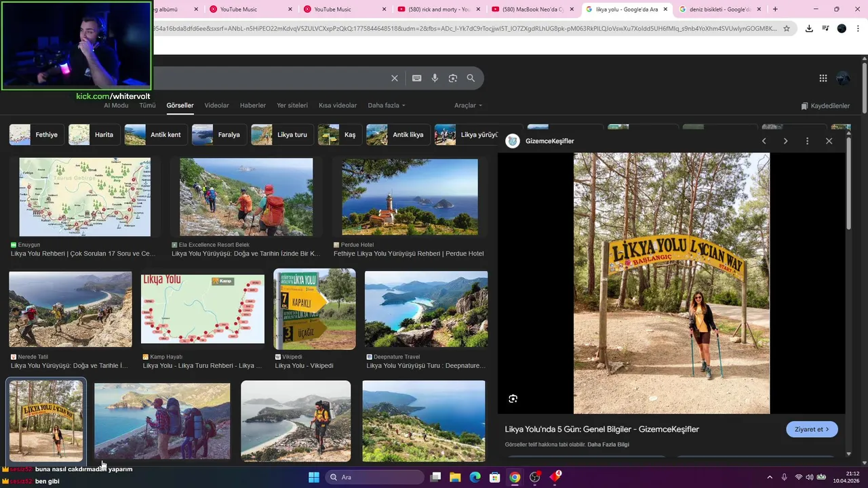Image resolution: width=868 pixels, height=488 pixels.
Task: Open the Google apps grid
Action: 823,78
